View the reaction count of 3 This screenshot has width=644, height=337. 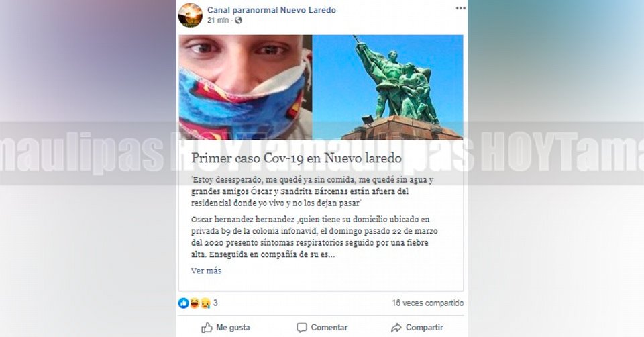(x=215, y=303)
